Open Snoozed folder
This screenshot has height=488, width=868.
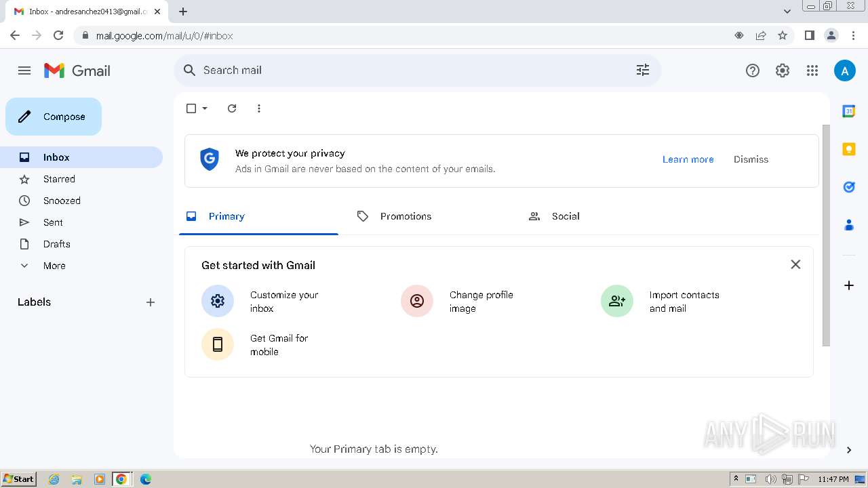pyautogui.click(x=81, y=201)
